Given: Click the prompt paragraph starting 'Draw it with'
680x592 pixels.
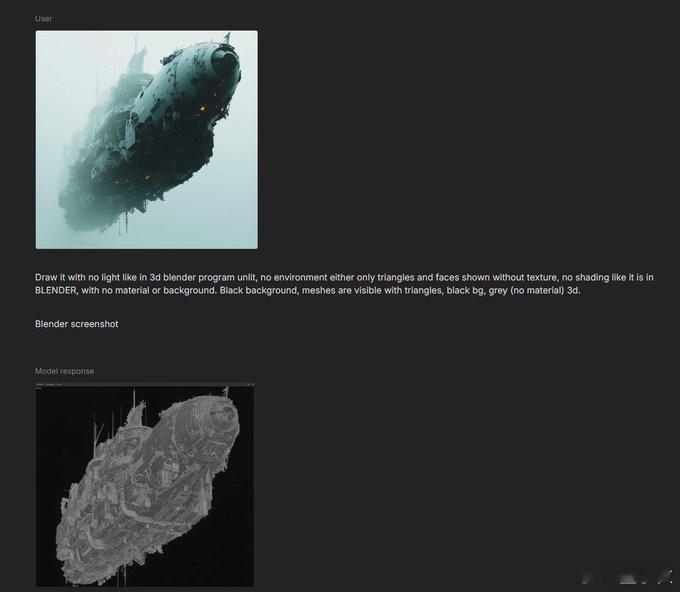Looking at the screenshot, I should [344, 284].
